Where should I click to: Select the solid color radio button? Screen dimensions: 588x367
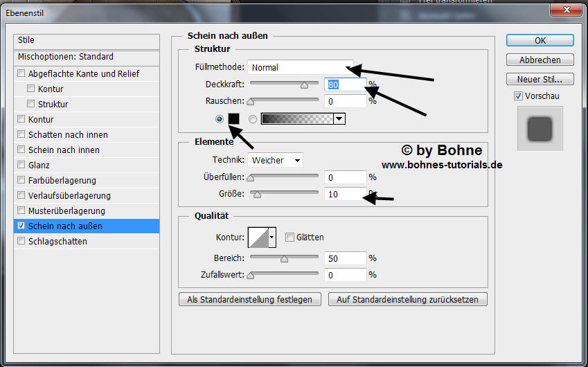[220, 119]
